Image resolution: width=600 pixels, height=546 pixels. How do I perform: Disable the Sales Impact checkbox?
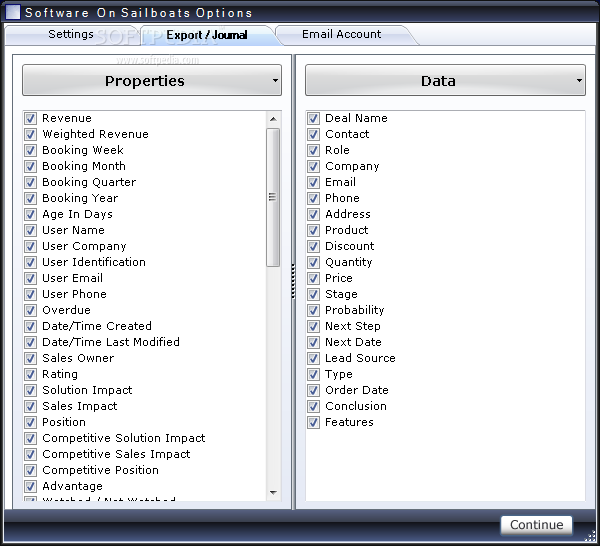pos(31,406)
